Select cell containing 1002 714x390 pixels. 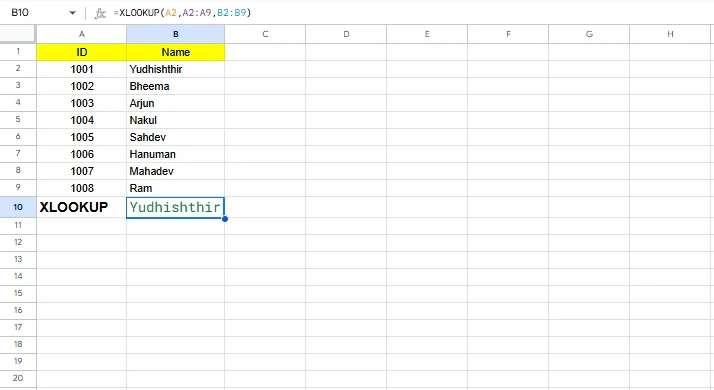click(82, 86)
